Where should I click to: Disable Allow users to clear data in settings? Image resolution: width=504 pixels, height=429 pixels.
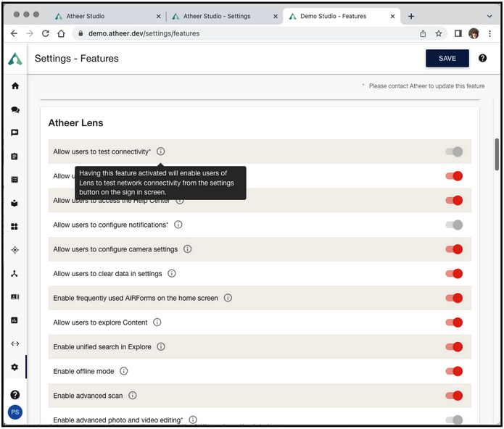coord(454,274)
